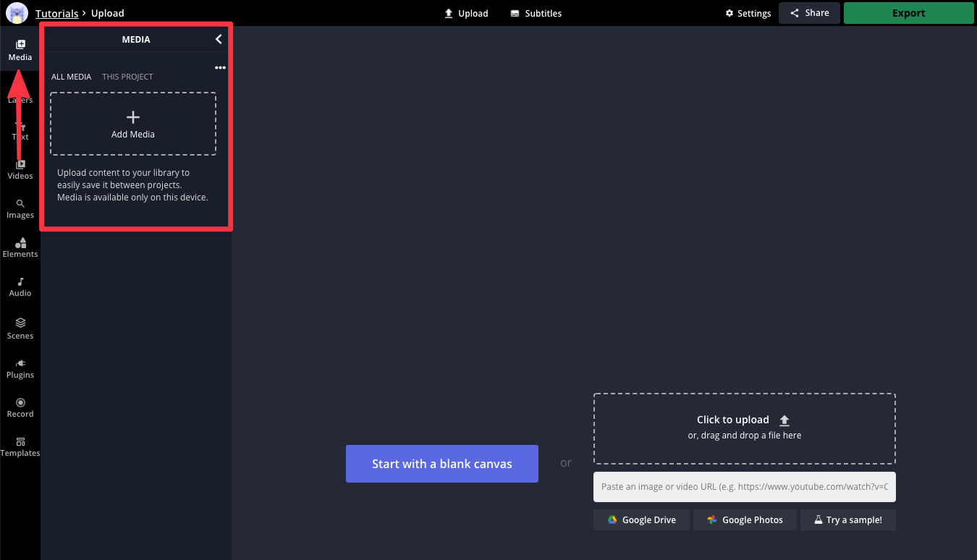Import from Google Drive
The image size is (977, 560).
(x=641, y=519)
